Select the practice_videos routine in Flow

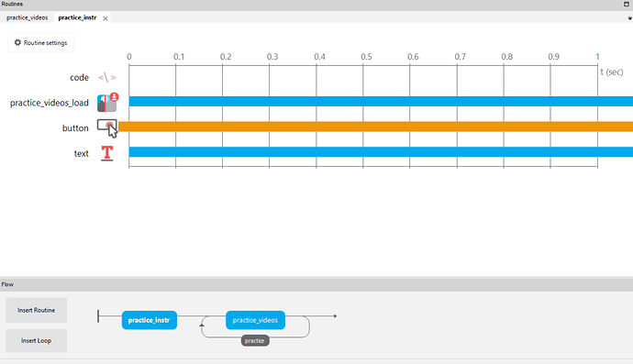[255, 320]
